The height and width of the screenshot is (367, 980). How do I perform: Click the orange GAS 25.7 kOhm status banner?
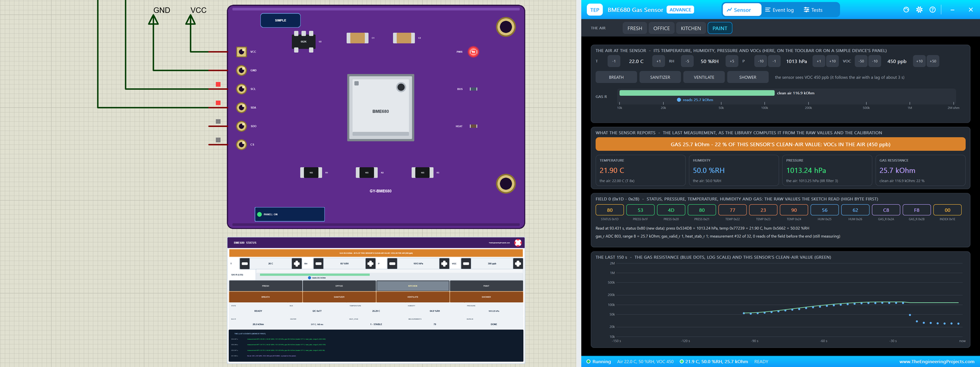pos(780,144)
